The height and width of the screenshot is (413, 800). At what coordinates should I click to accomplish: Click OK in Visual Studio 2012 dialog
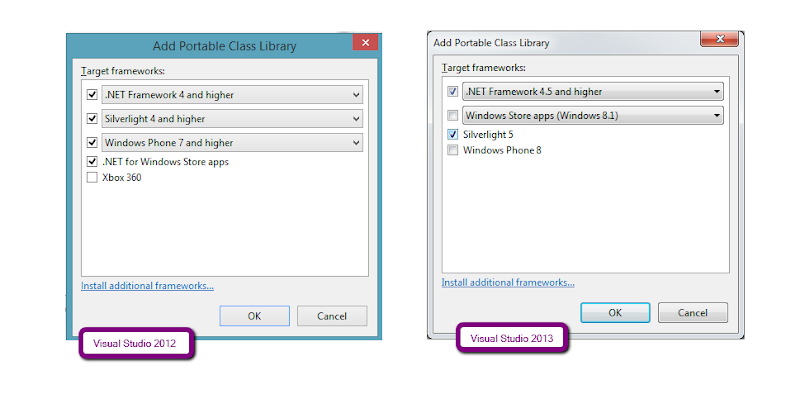pyautogui.click(x=255, y=316)
